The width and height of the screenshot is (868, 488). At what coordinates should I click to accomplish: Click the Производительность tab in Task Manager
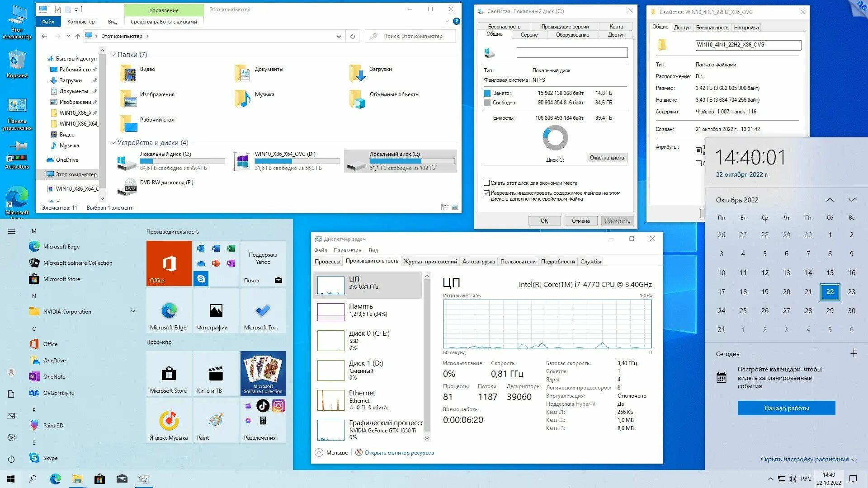(x=370, y=261)
